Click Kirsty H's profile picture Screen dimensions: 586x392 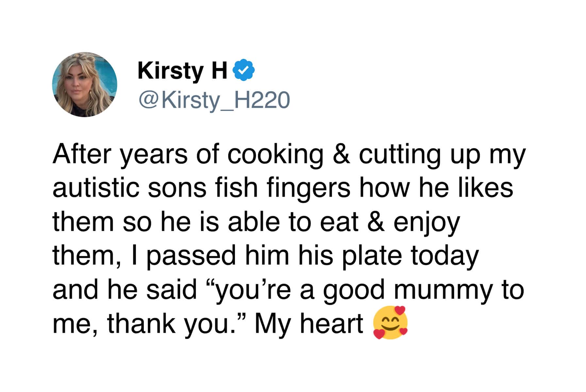85,84
